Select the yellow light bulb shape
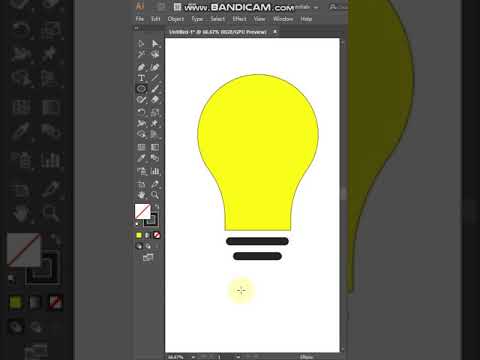This screenshot has height=360, width=480. 258,152
